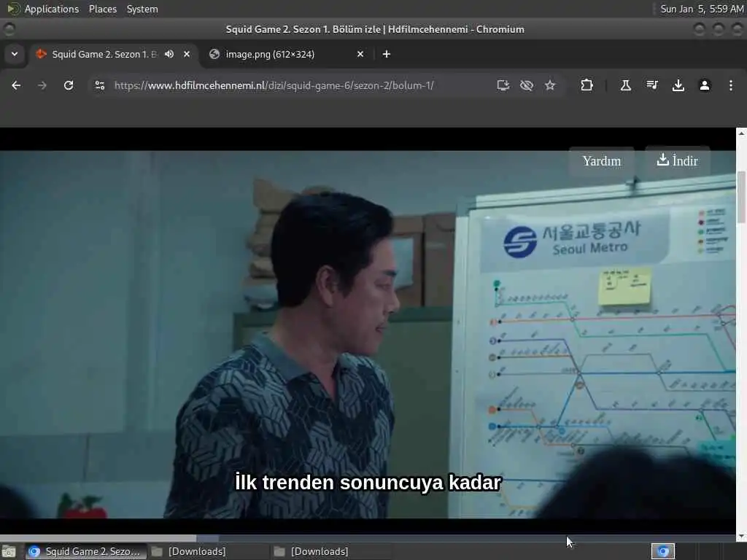Open the second [Downloads] taskbar window
This screenshot has width=747, height=560.
coord(331,551)
